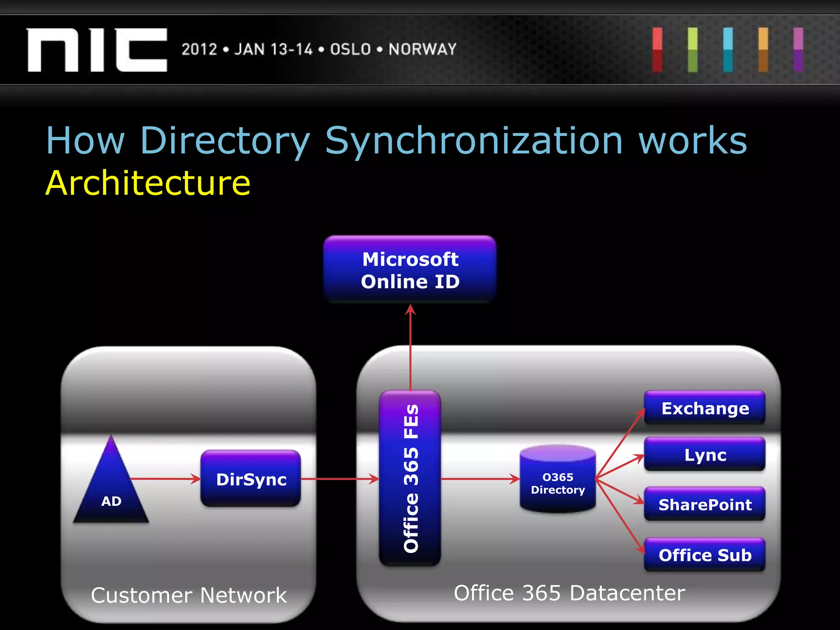This screenshot has height=630, width=840.
Task: Click the Exchange box
Action: [705, 408]
